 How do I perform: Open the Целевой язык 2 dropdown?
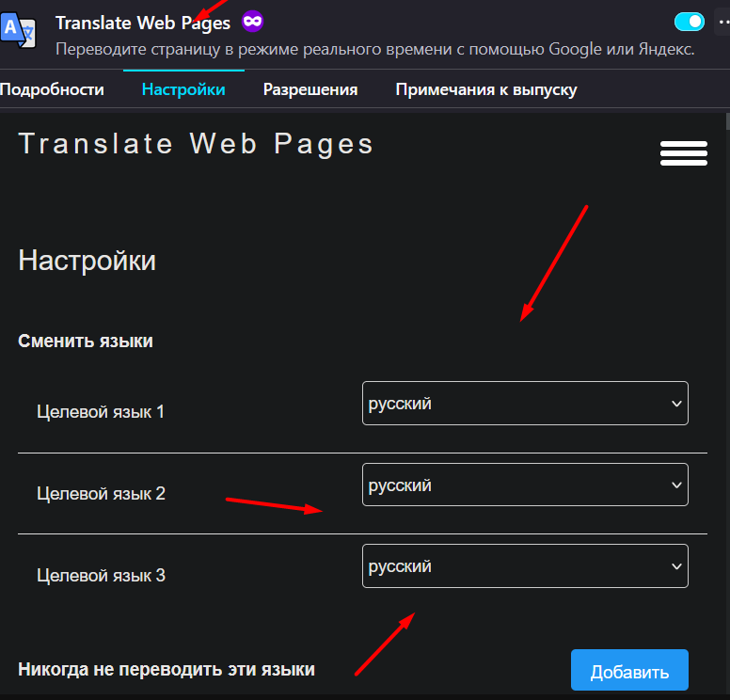point(525,485)
